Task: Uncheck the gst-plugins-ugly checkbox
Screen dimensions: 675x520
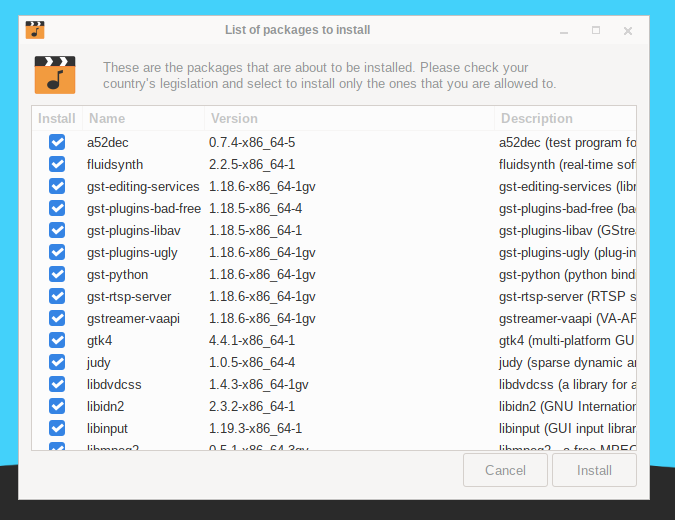Action: pos(57,252)
